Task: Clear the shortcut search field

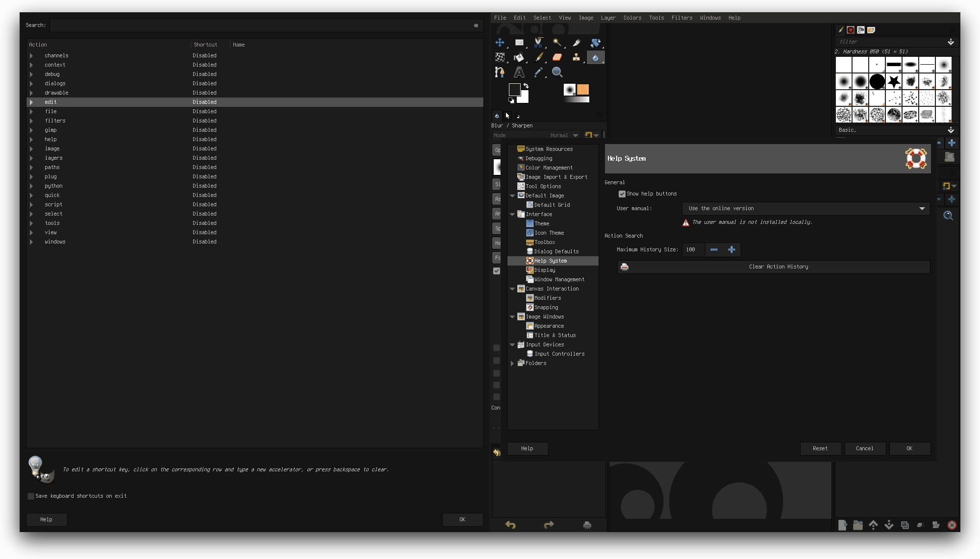Action: pyautogui.click(x=476, y=25)
